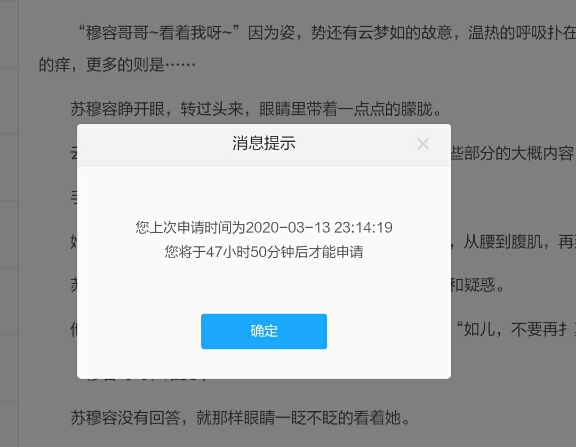576x447 pixels.
Task: Click the text 些部分的大概内容 beside the dialog
Action: 512,153
